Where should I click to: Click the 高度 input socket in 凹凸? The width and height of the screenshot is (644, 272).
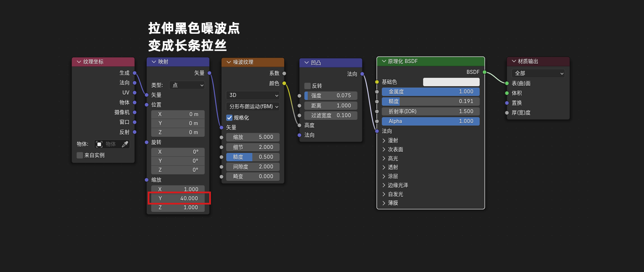coord(299,125)
